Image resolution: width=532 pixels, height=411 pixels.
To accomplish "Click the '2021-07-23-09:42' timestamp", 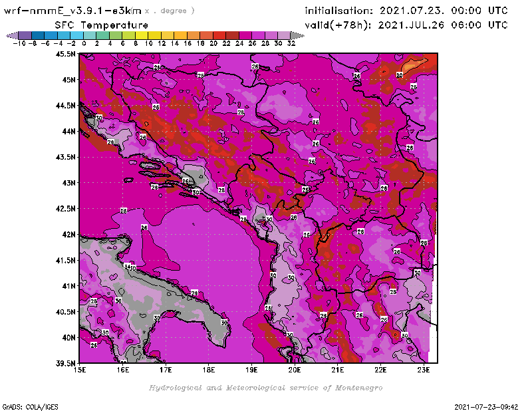I will [x=486, y=407].
